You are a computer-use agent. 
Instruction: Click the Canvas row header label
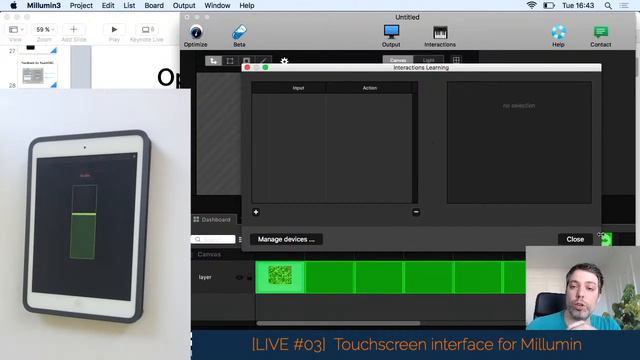pos(209,254)
